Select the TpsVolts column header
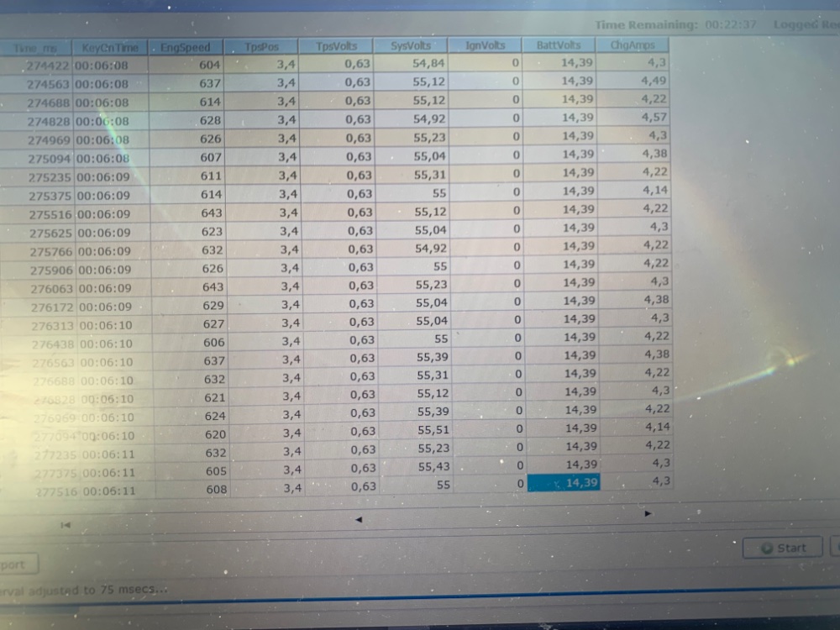Image resolution: width=840 pixels, height=630 pixels. [x=336, y=46]
